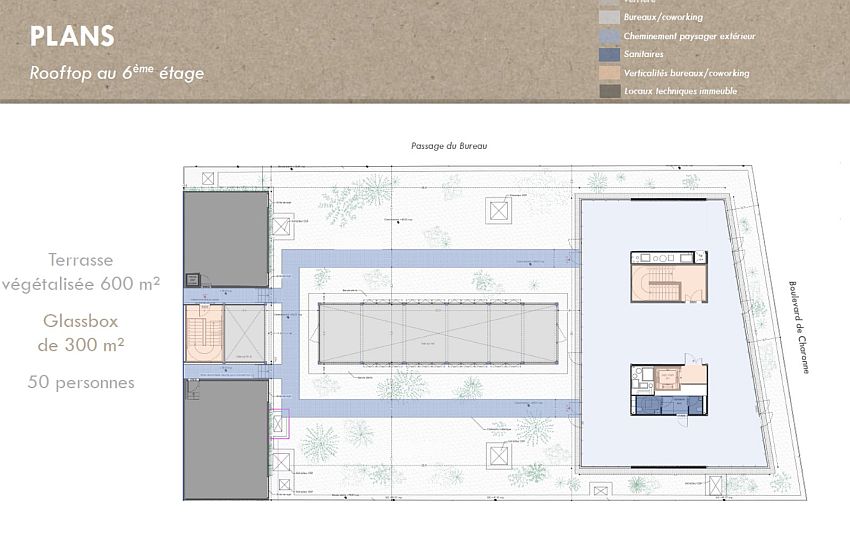Image resolution: width=850 pixels, height=540 pixels.
Task: Select the dark blue Sanitaires legend swatch
Action: [608, 55]
